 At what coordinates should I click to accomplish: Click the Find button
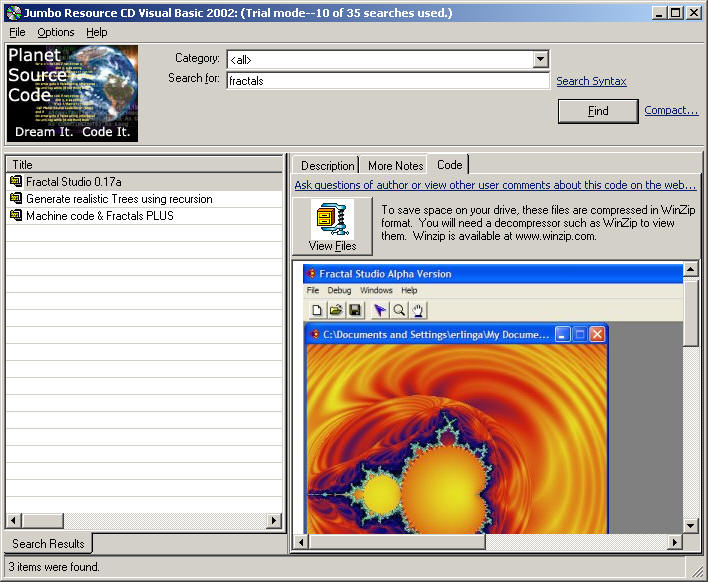coord(598,111)
